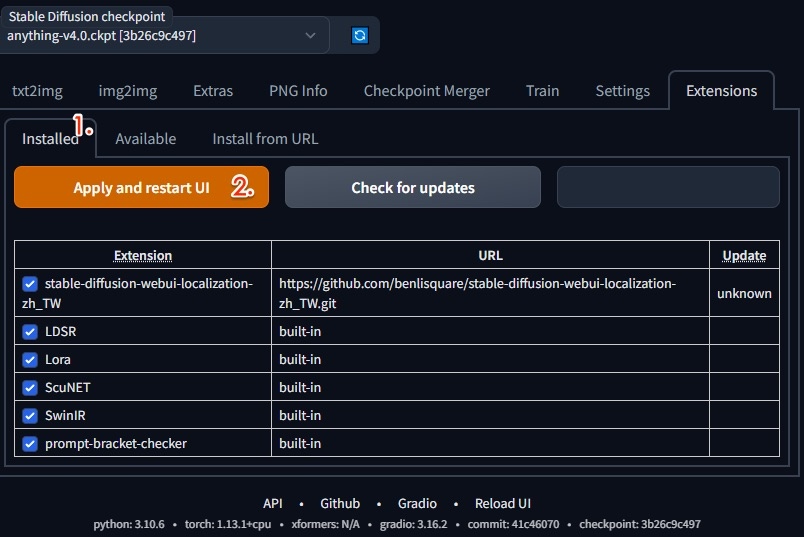Select the Installed sub-tab
The image size is (804, 537).
coord(50,138)
